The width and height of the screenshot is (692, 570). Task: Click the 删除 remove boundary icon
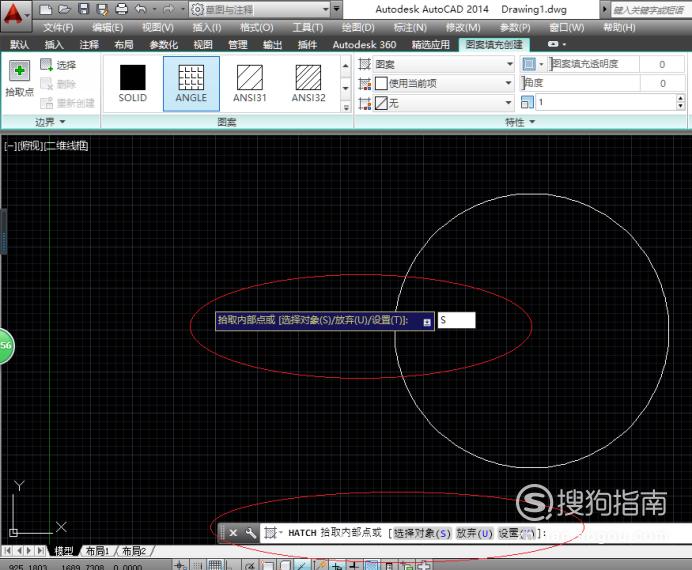(46, 84)
